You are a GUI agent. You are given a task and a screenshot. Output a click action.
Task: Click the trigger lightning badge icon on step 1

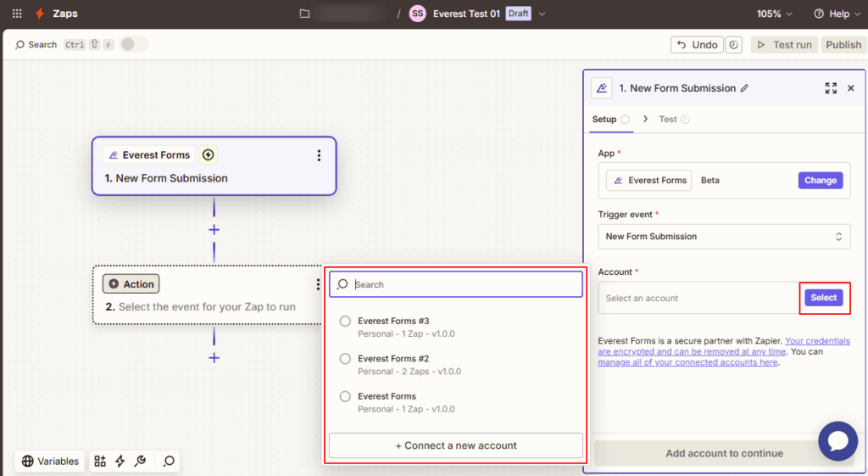tap(209, 155)
